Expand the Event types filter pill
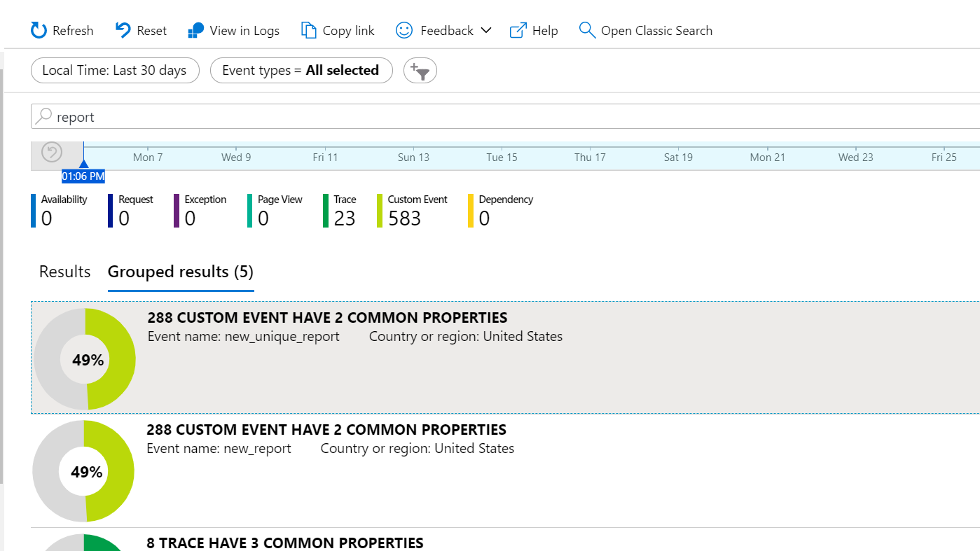980x551 pixels. 301,70
